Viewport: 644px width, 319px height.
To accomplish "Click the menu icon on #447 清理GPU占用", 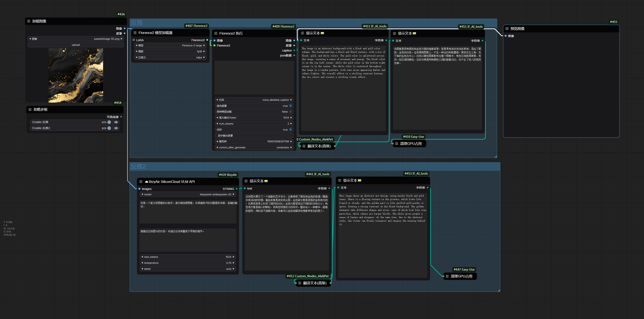I will [447, 276].
